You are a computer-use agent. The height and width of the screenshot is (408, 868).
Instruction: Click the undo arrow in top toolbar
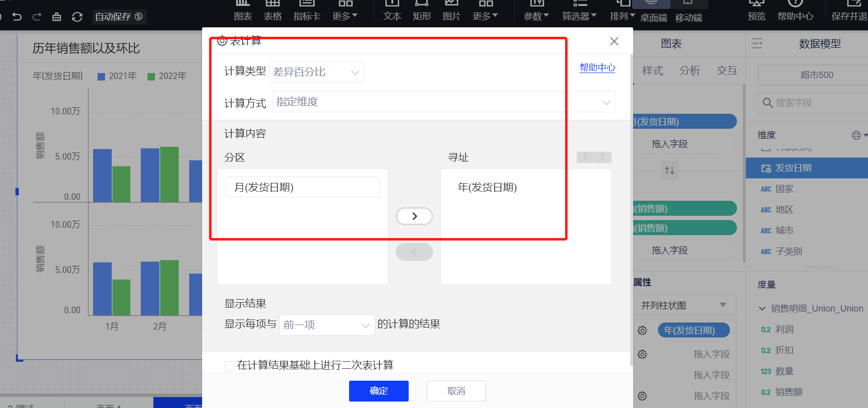pyautogui.click(x=17, y=17)
